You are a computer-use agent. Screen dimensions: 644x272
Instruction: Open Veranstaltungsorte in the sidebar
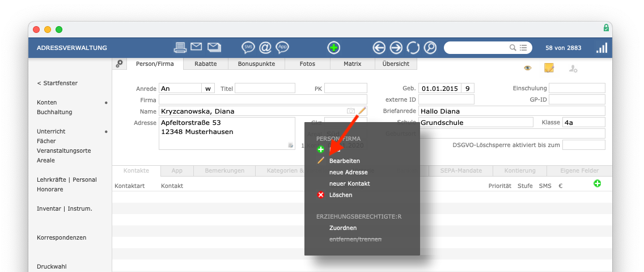(63, 150)
